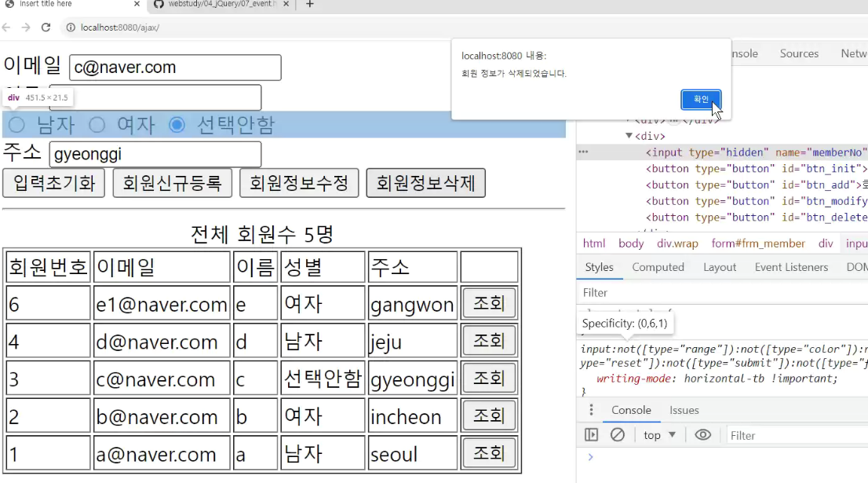Click 조회 for member a@naver.com

[489, 453]
